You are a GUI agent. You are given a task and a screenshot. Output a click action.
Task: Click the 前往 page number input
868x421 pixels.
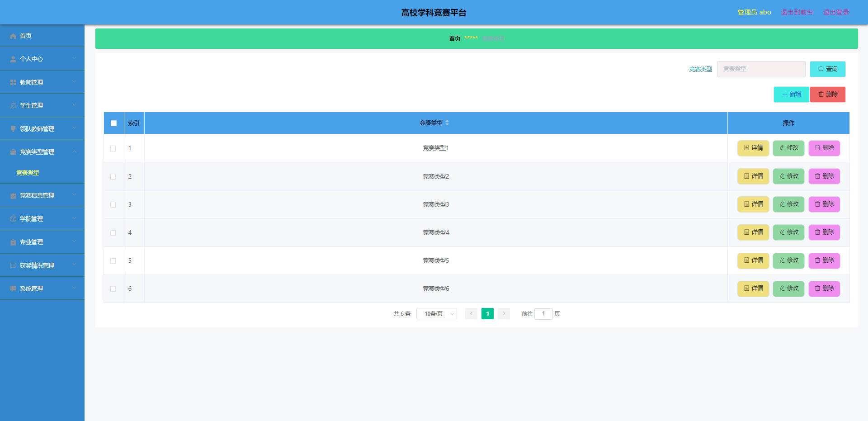543,314
